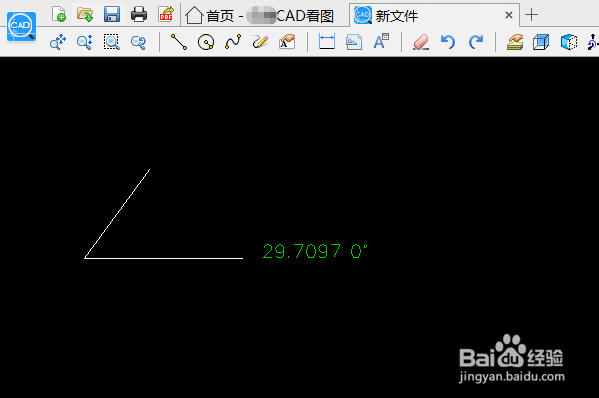
Task: Select the text style A tool
Action: coord(381,42)
